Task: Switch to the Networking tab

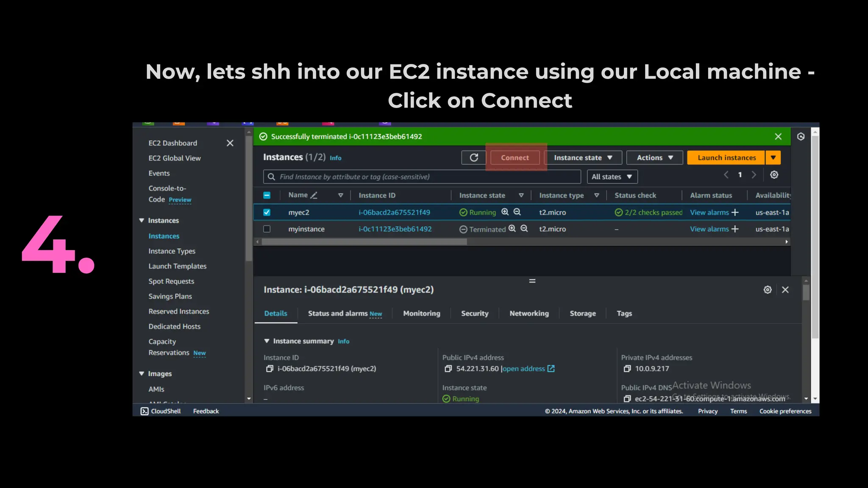Action: click(x=529, y=313)
